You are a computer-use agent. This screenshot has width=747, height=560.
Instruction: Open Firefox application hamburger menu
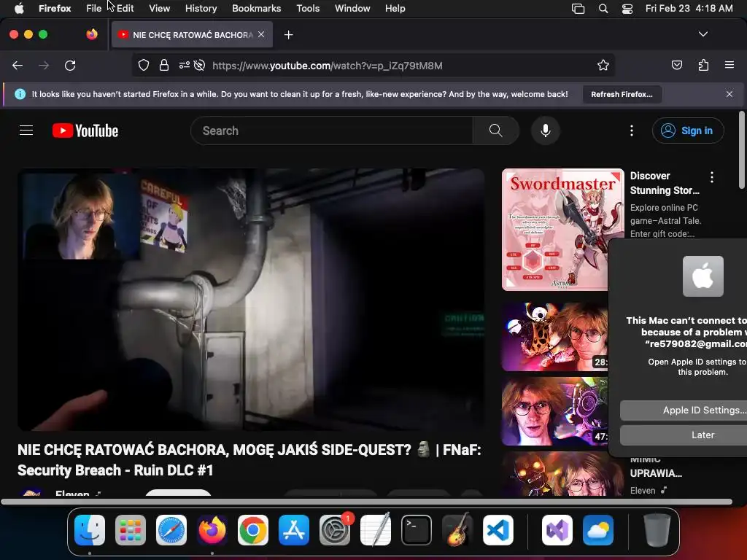(729, 65)
